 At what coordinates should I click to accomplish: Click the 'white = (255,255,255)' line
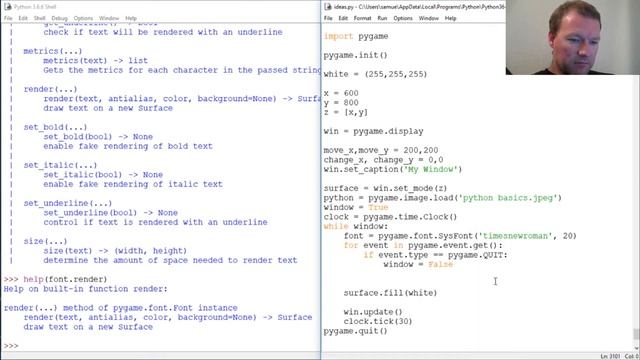pyautogui.click(x=376, y=74)
